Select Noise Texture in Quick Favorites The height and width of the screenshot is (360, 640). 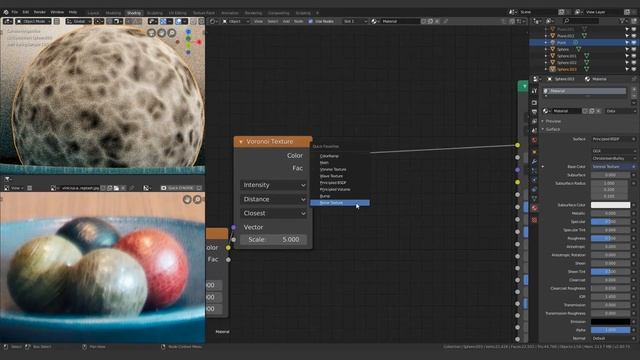click(x=340, y=203)
